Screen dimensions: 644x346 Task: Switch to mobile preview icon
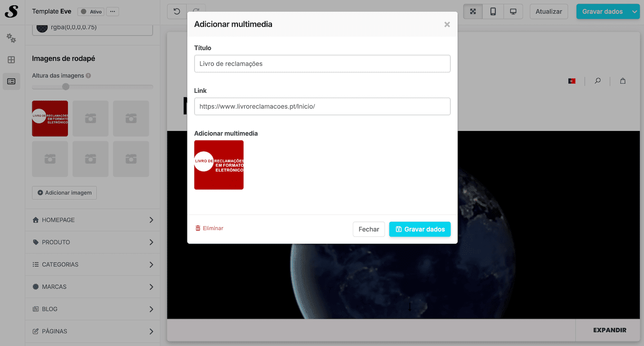point(493,12)
